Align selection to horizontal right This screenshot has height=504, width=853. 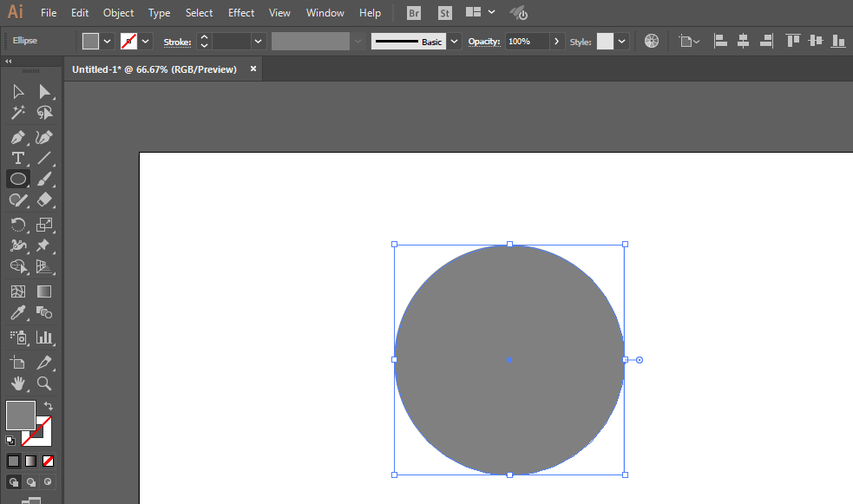(x=766, y=41)
